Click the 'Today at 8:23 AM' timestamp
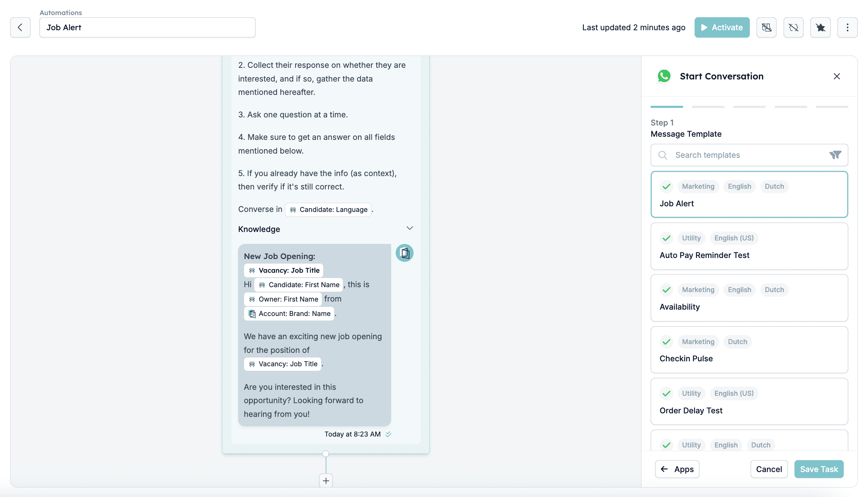The height and width of the screenshot is (497, 868). [352, 434]
